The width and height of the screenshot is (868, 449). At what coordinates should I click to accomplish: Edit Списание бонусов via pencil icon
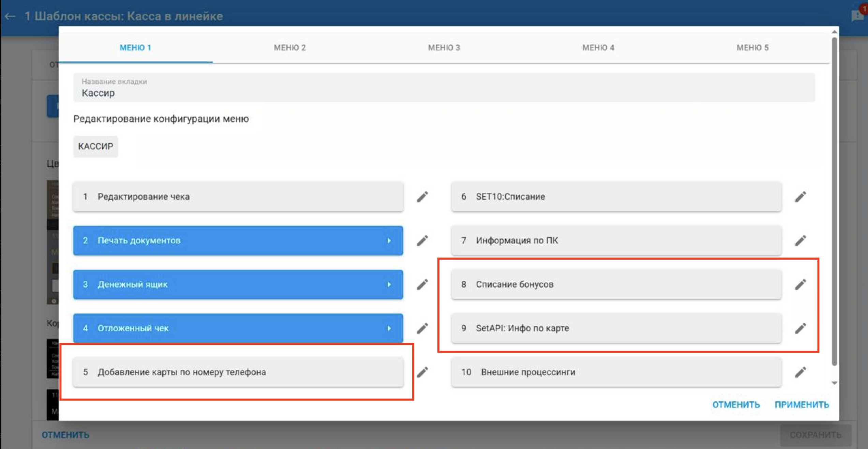coord(800,284)
